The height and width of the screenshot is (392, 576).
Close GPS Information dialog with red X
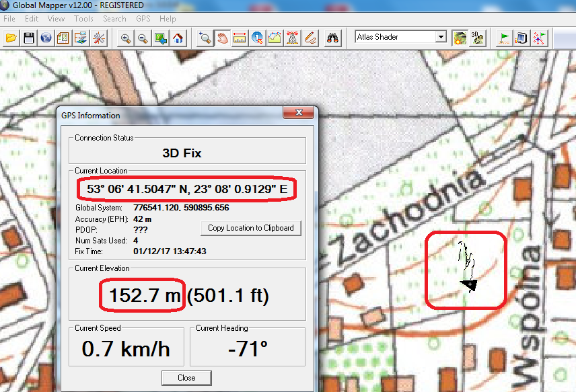(x=299, y=112)
